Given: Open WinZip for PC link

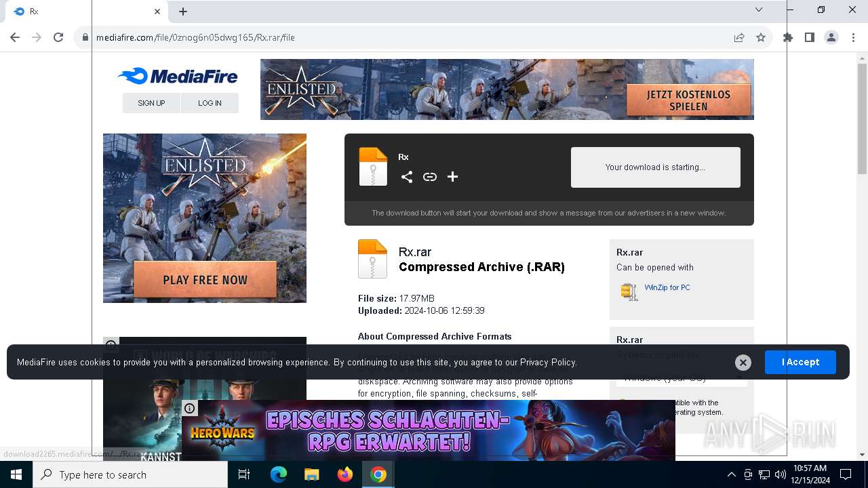Looking at the screenshot, I should (667, 287).
